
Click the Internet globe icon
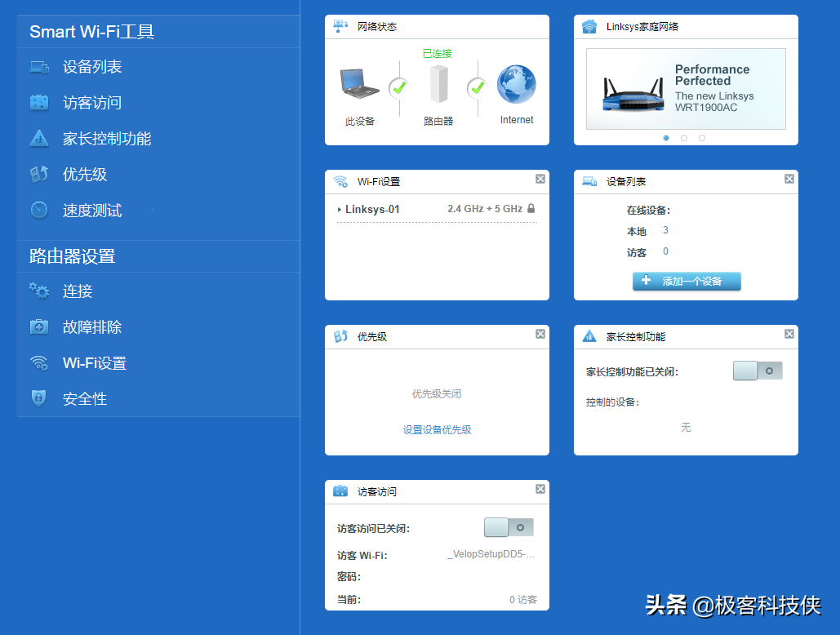click(x=517, y=84)
